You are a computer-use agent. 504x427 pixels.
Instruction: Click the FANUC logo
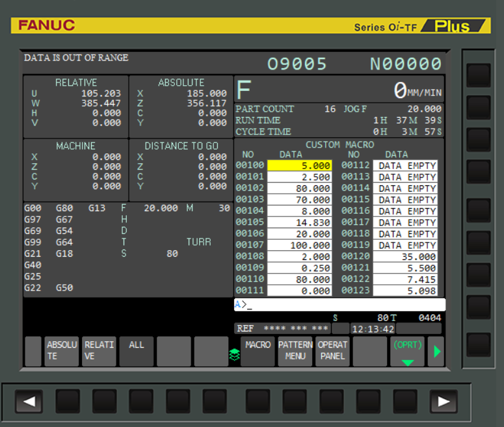47,25
